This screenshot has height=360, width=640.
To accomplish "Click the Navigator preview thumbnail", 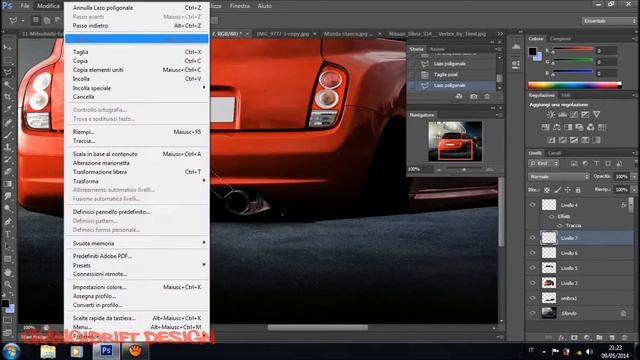I will pos(455,141).
